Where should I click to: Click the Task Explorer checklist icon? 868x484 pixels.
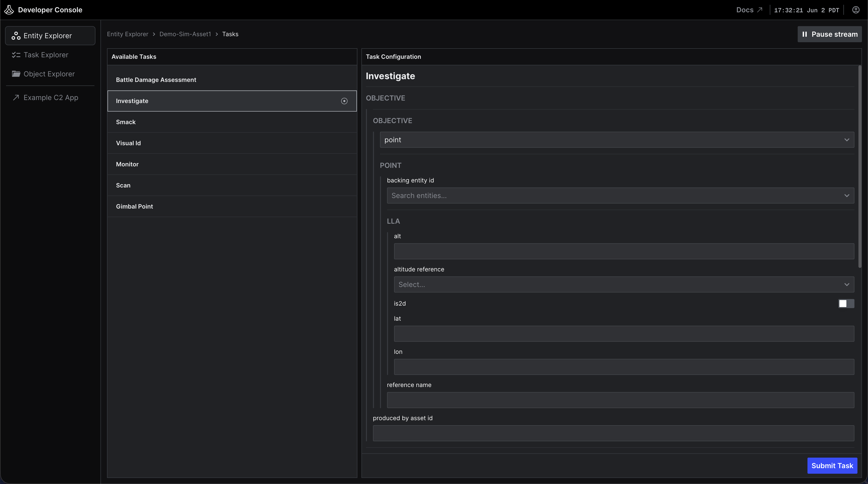click(x=16, y=55)
